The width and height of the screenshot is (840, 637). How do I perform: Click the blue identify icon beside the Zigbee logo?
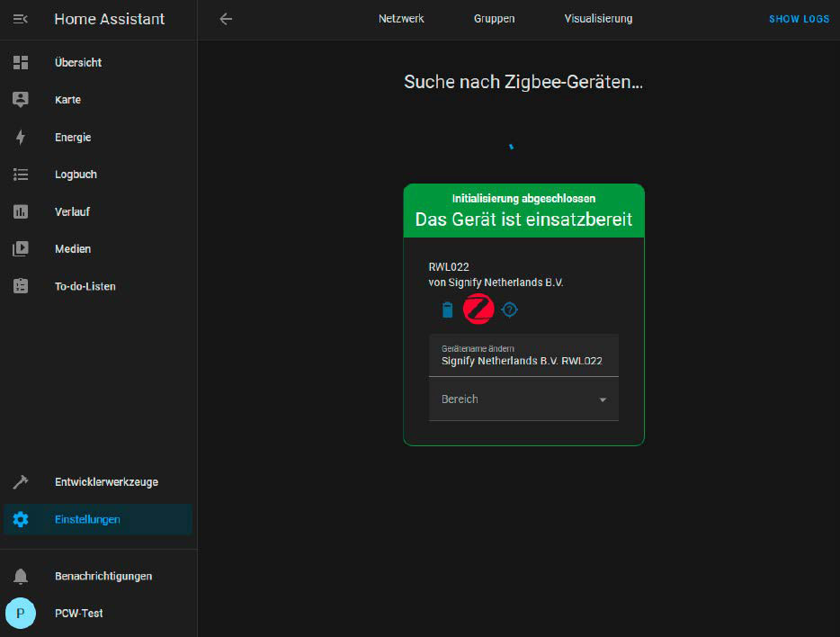509,309
